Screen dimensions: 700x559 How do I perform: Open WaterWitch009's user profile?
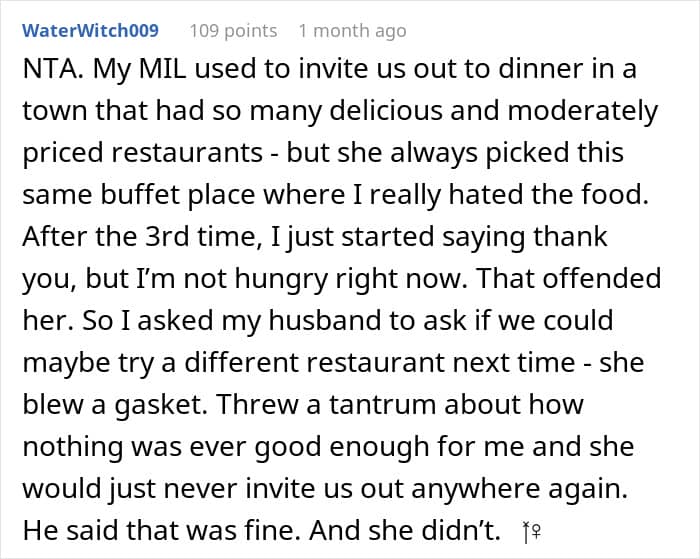click(x=90, y=30)
